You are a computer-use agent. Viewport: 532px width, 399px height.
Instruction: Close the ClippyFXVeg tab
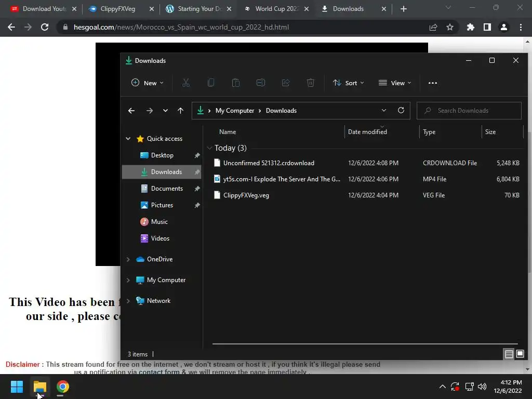pyautogui.click(x=152, y=9)
